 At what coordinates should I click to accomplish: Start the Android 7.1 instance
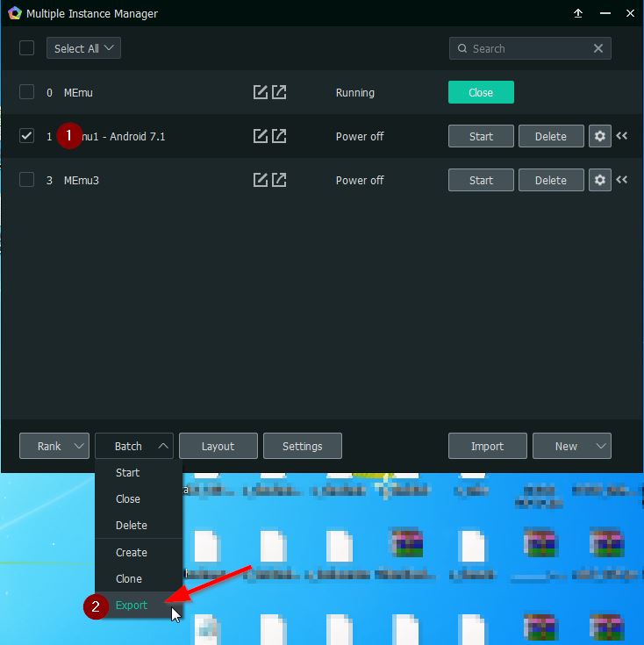(x=481, y=136)
